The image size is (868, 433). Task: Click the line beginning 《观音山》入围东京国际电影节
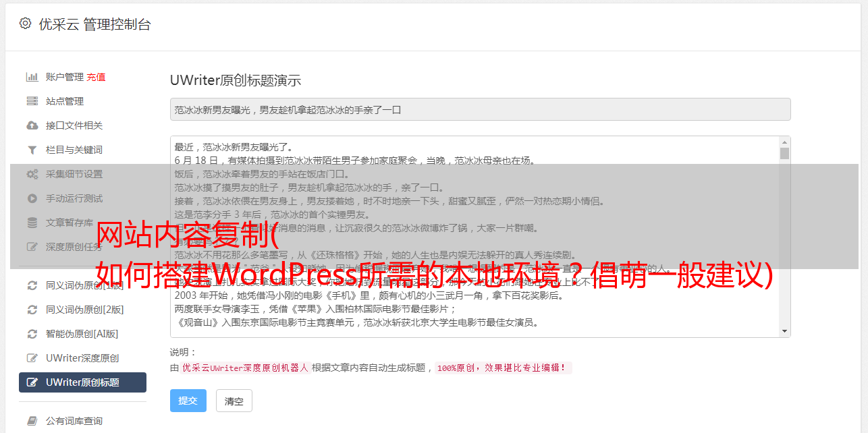[356, 322]
